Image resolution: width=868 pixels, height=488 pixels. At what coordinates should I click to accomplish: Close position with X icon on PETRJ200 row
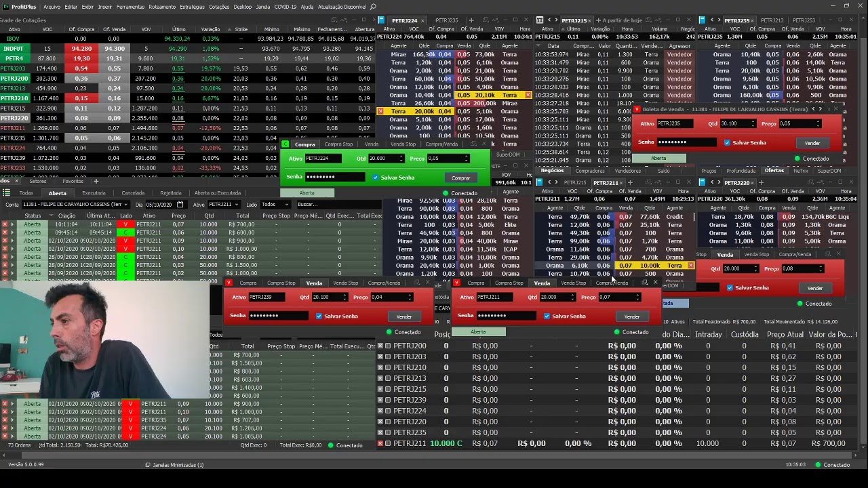click(380, 346)
